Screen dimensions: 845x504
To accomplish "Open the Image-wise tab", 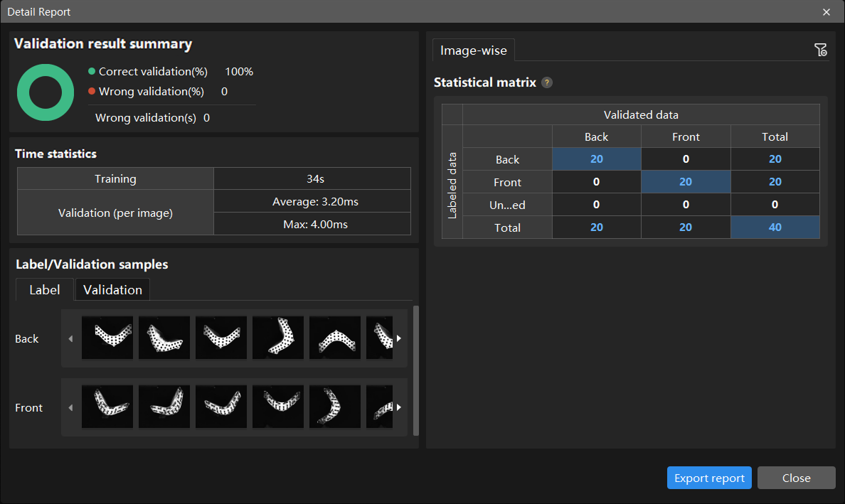I will tap(474, 50).
